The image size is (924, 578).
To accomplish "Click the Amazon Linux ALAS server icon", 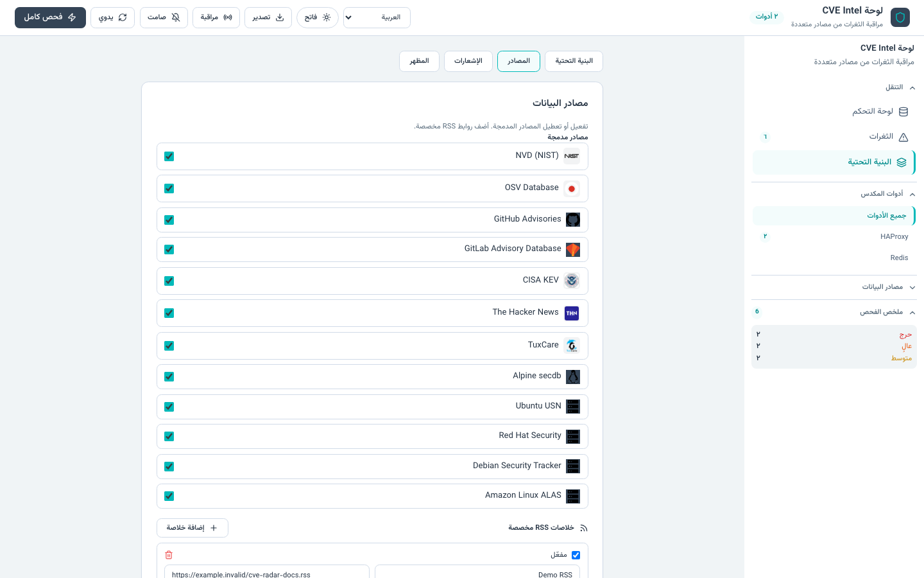I will click(x=573, y=496).
